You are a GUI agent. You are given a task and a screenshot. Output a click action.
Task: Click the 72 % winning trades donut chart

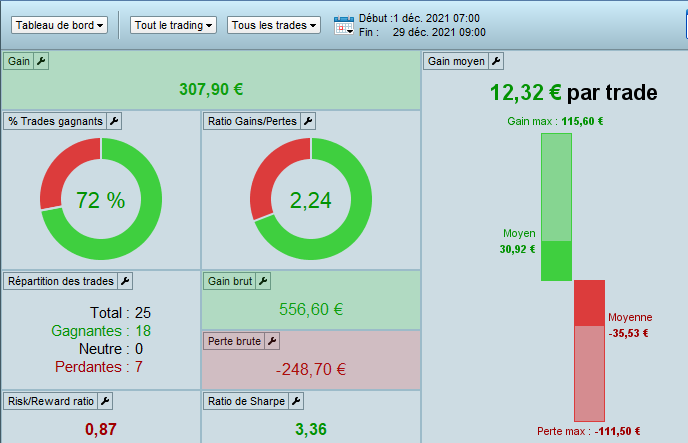[101, 199]
